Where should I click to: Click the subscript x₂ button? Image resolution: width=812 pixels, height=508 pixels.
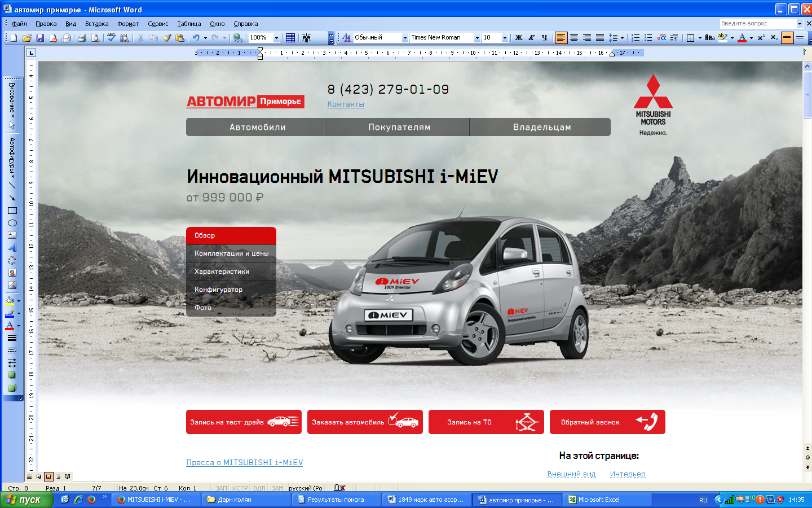click(774, 38)
